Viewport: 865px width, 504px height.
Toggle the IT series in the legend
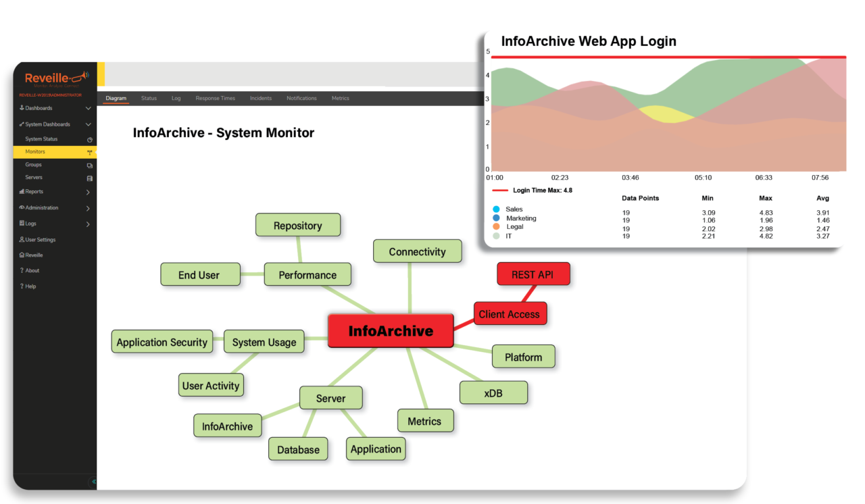point(497,236)
